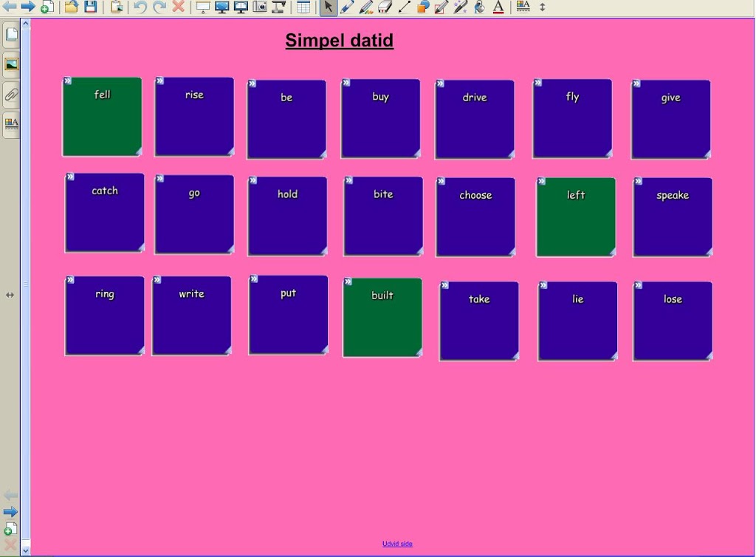The image size is (756, 557).
Task: Select the Shape Recognition Pen
Action: click(441, 7)
